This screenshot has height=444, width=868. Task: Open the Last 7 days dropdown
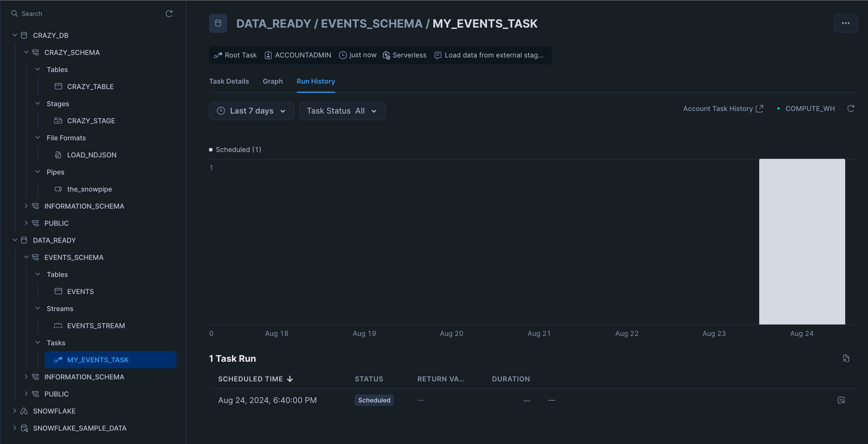[251, 111]
